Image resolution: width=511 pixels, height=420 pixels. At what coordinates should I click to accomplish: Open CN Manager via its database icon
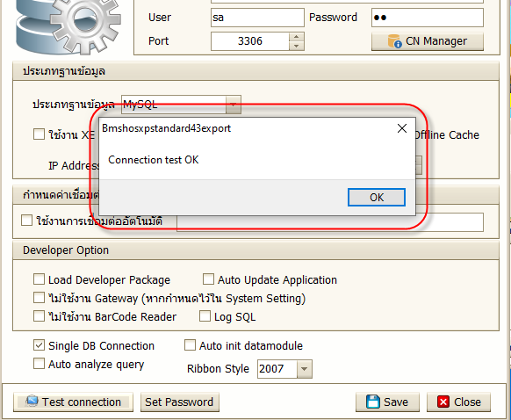394,41
